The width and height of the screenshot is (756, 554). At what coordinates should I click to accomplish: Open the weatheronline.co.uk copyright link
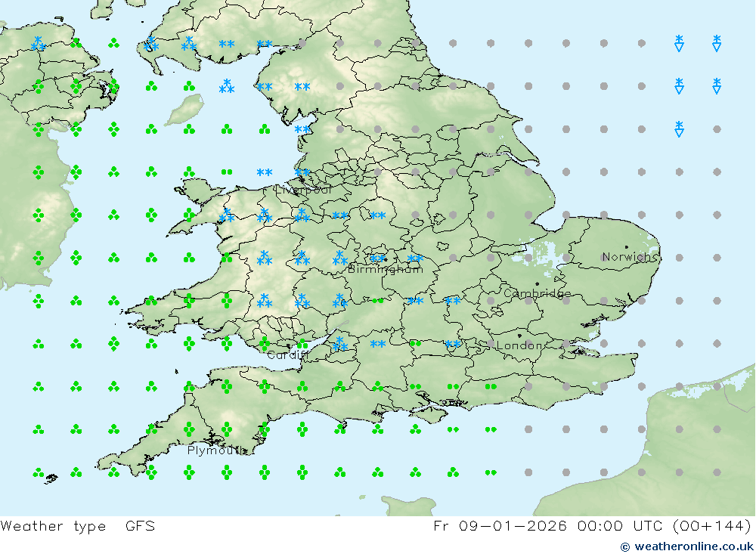tap(687, 546)
